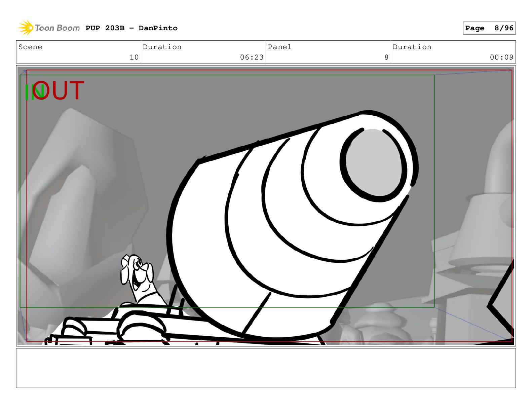Click the 'Duration' label beside Panel

point(412,47)
